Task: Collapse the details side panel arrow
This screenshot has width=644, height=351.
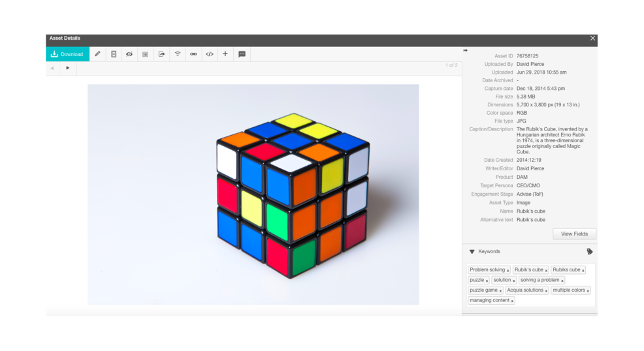Action: (466, 50)
